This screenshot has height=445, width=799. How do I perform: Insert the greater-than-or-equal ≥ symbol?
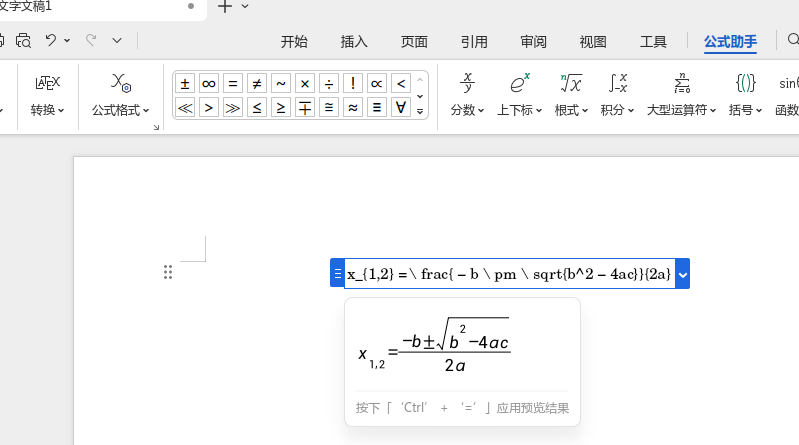pyautogui.click(x=281, y=108)
